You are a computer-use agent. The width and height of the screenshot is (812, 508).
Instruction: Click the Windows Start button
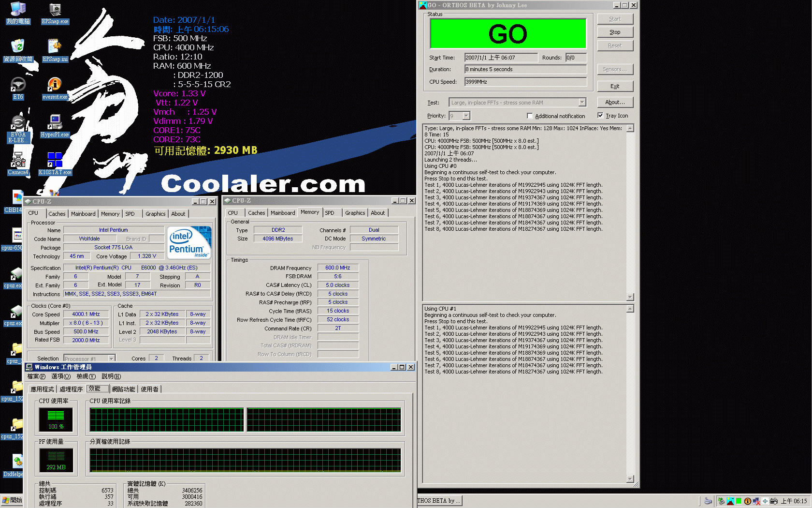coord(12,500)
